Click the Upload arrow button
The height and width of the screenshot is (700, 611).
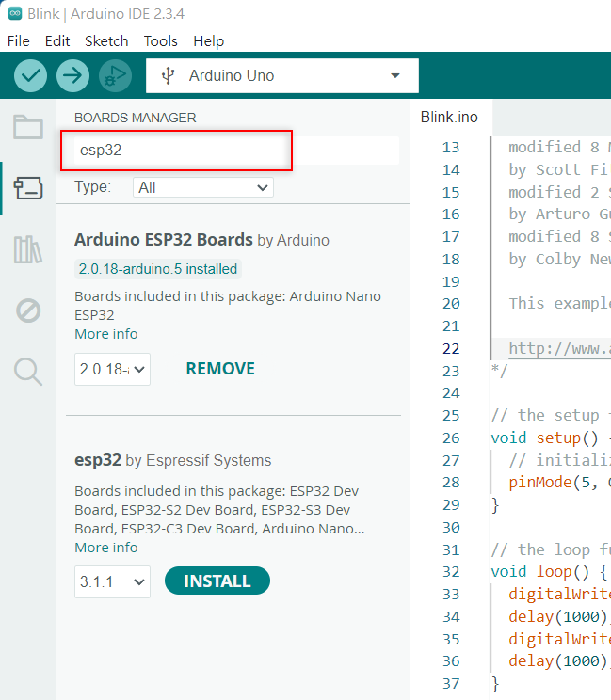tap(72, 75)
